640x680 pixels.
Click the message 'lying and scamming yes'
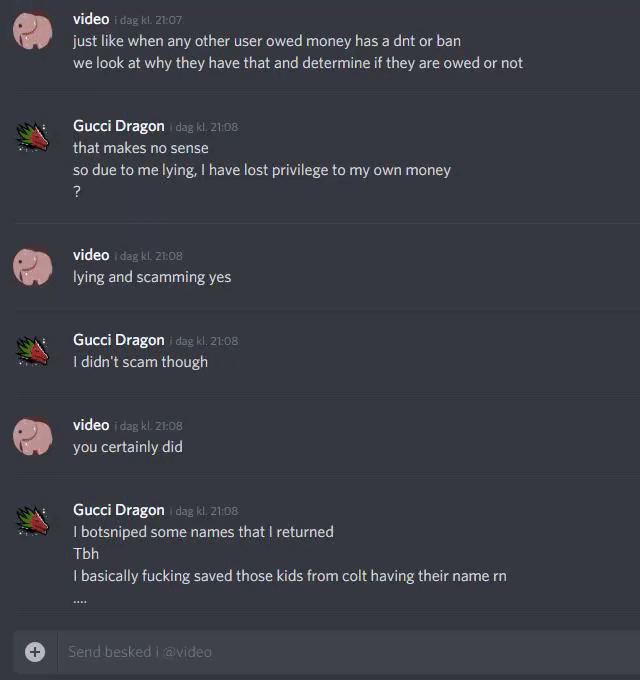tap(152, 277)
